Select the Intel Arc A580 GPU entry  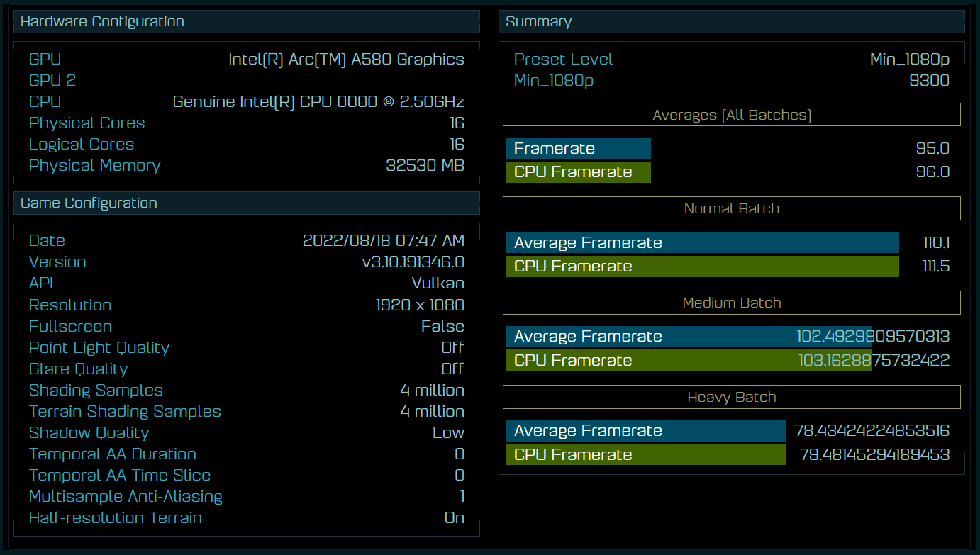[345, 59]
